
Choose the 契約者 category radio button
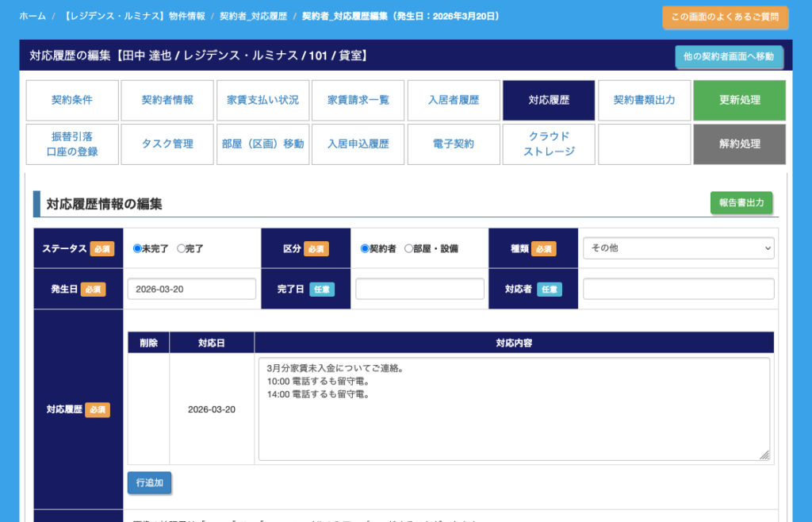pos(365,248)
